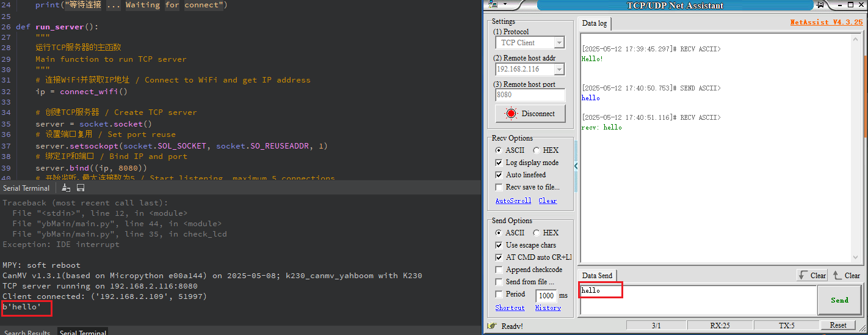Toggle the Period send checkbox
The height and width of the screenshot is (335, 868).
pos(499,294)
